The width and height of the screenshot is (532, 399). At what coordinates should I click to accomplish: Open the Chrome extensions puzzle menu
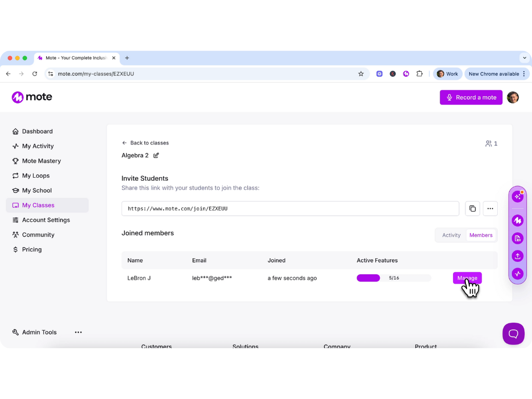(419, 74)
